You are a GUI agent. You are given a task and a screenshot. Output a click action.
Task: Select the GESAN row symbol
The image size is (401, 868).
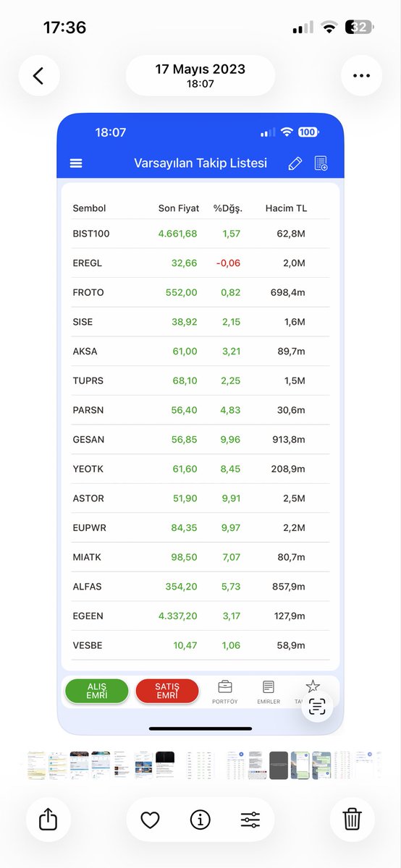(x=88, y=440)
